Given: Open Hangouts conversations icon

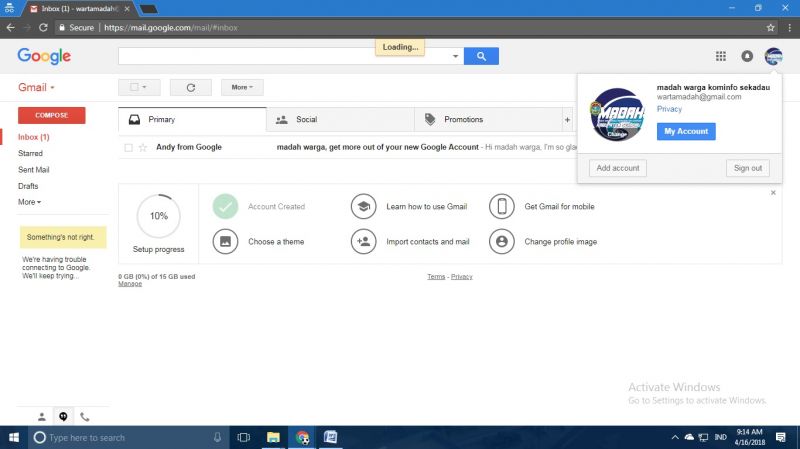Looking at the screenshot, I should (x=63, y=417).
